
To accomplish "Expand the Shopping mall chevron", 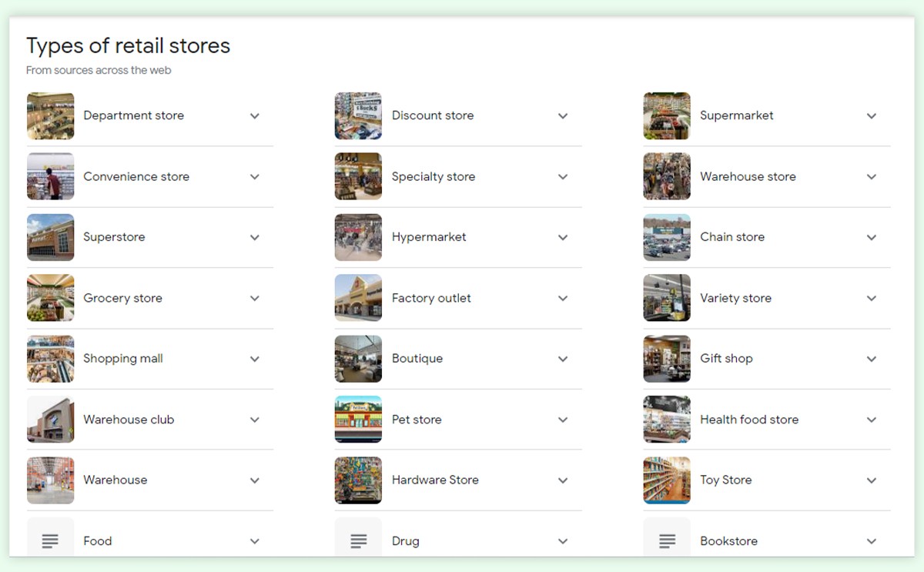I will (255, 360).
